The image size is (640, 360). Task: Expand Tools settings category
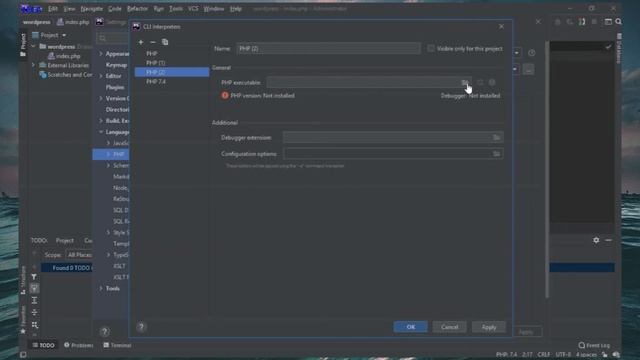point(101,288)
